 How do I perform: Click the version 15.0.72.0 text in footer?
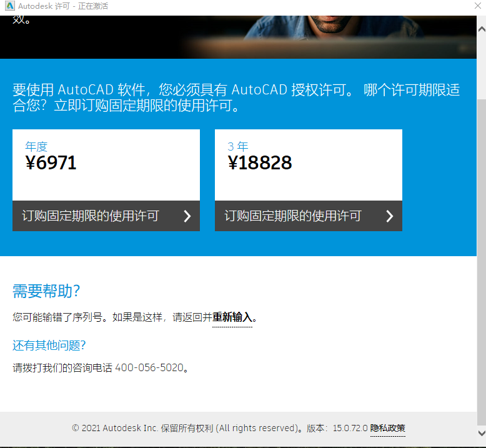349,428
